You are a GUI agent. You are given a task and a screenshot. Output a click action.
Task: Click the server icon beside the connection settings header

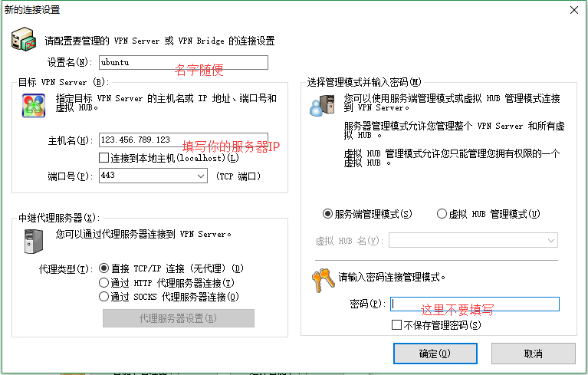point(24,38)
